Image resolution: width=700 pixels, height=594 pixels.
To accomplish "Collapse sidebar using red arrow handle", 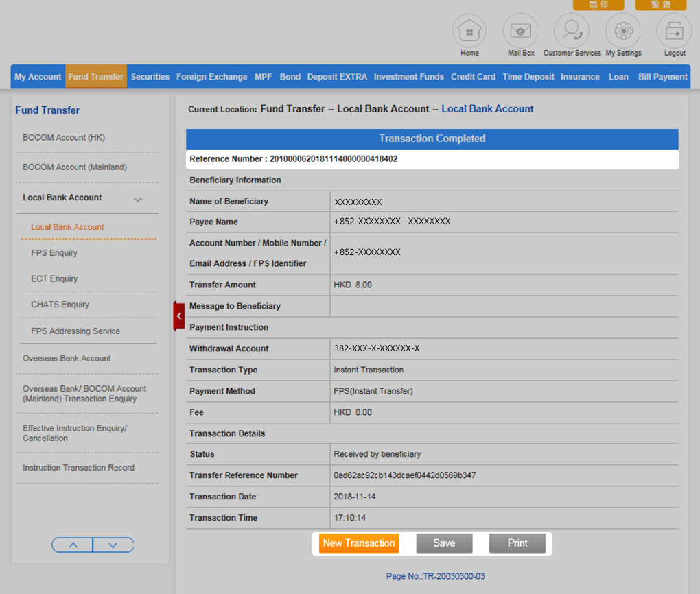I will point(179,316).
